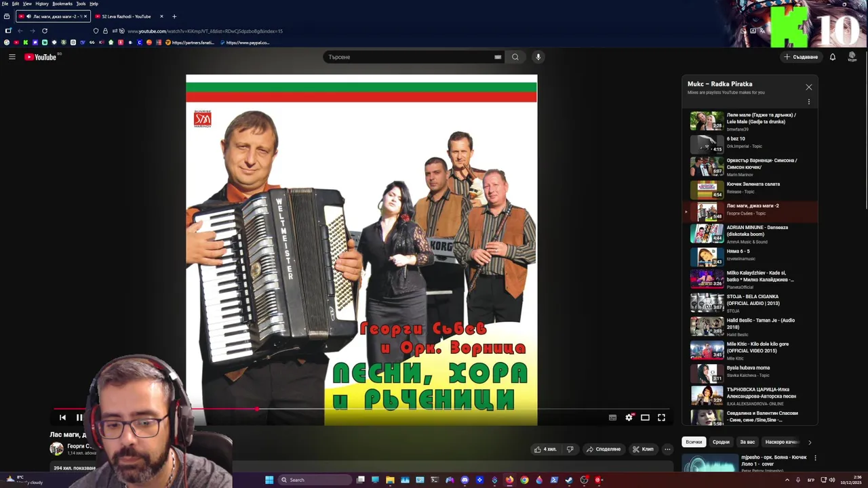Screen dimensions: 868x488
Task: Select the За вас filter chip
Action: click(747, 442)
